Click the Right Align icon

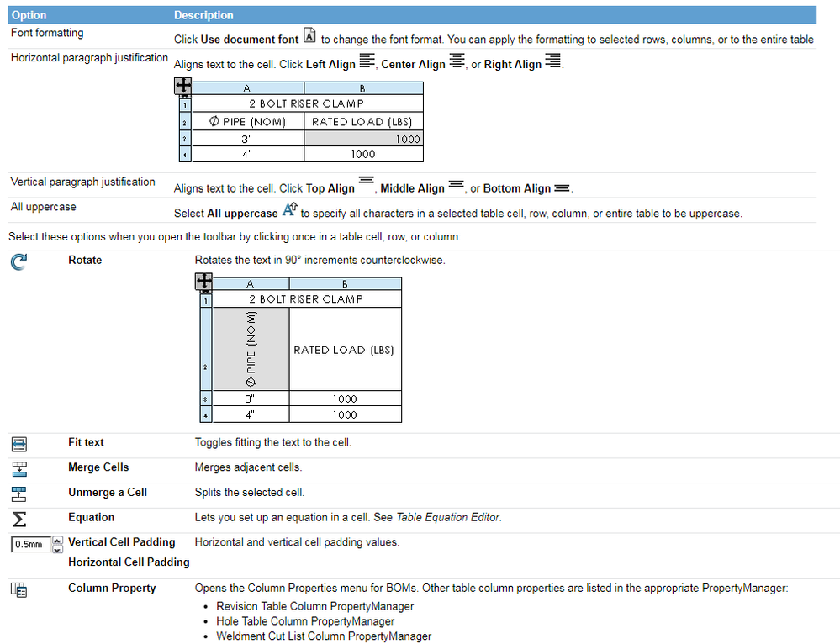click(x=553, y=61)
